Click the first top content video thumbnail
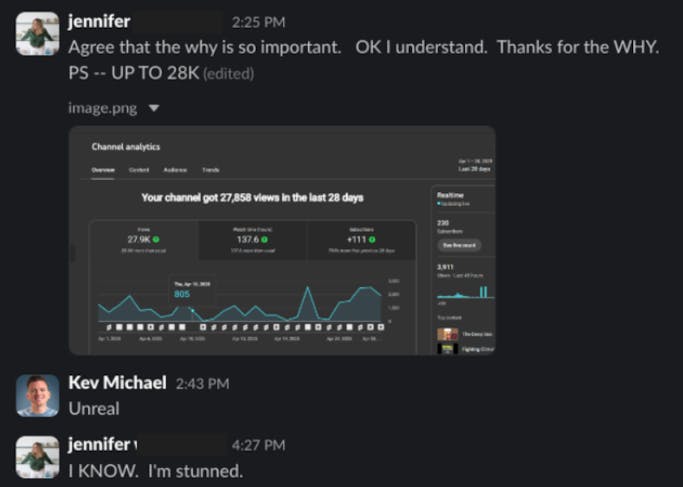 tap(445, 333)
